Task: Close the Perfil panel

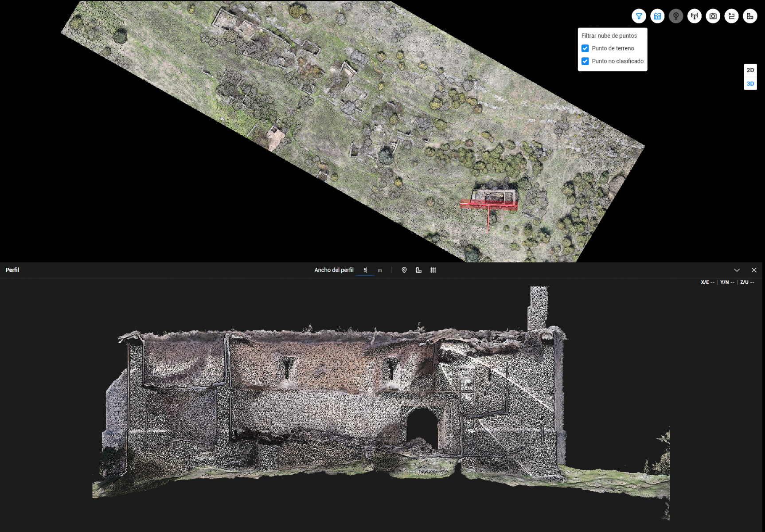Action: click(754, 270)
